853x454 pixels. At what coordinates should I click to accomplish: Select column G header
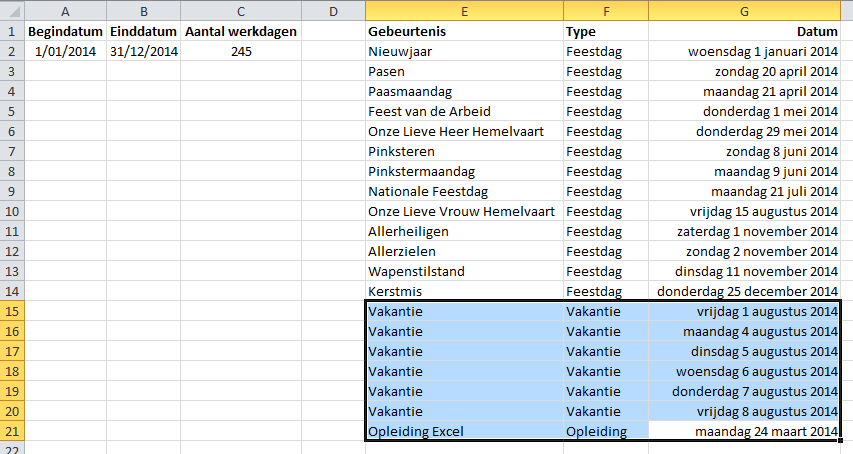[744, 11]
